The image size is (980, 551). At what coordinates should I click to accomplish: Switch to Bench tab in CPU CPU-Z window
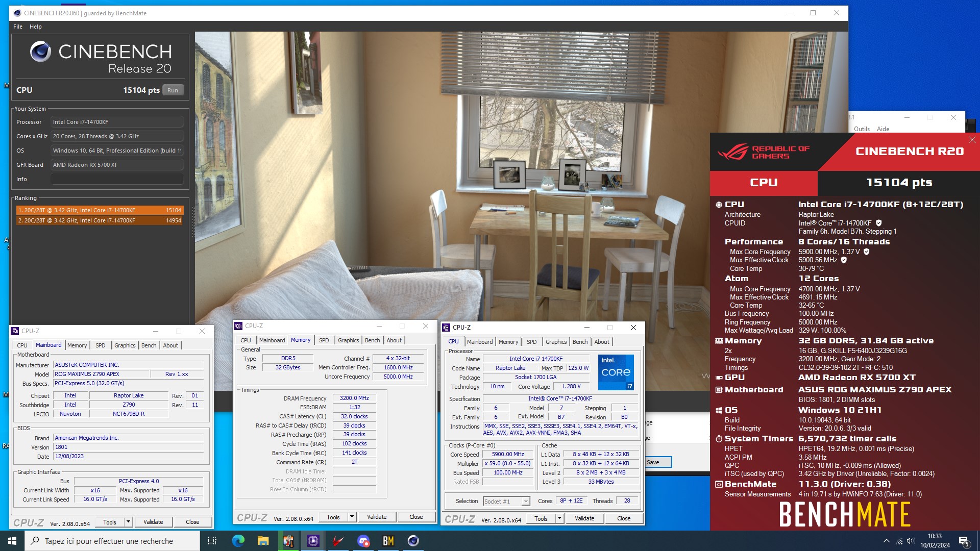[x=580, y=342]
